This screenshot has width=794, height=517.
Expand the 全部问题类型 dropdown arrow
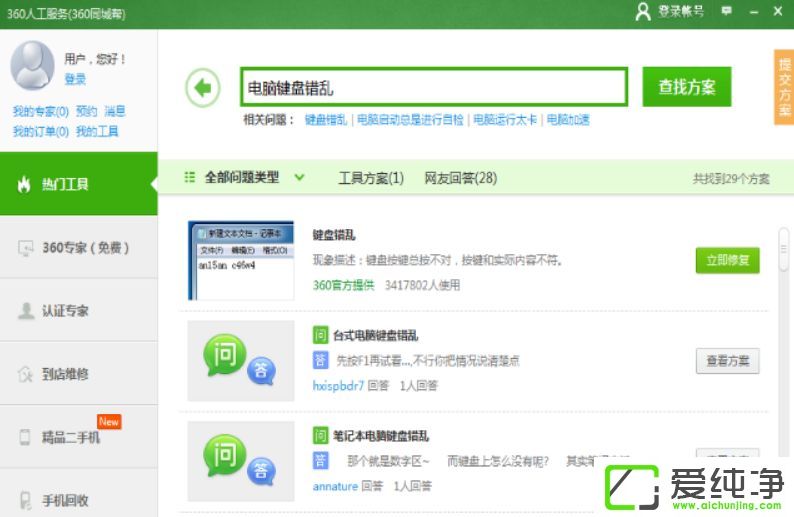coord(299,177)
